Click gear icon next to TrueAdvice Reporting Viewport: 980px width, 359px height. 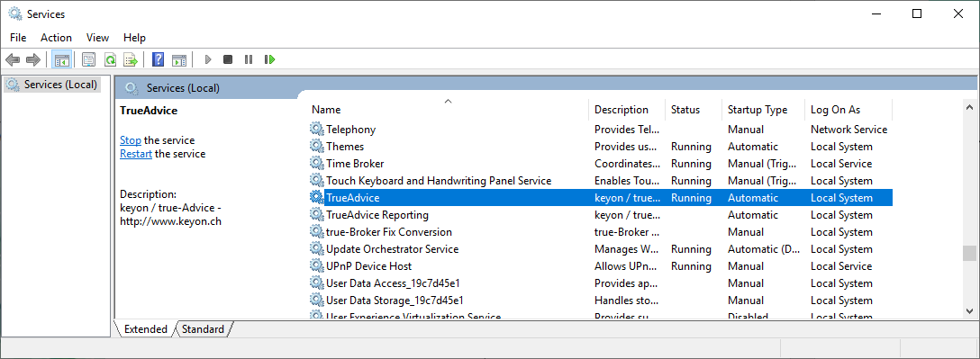(317, 215)
